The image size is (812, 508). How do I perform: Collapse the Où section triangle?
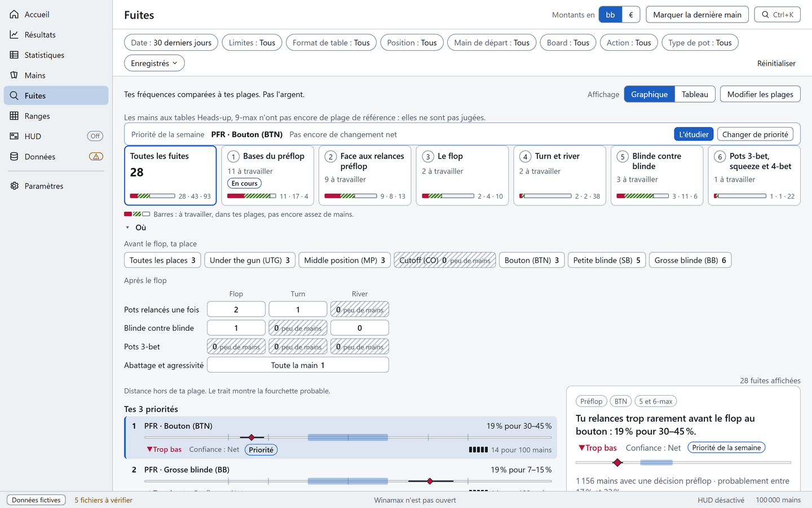pyautogui.click(x=127, y=227)
